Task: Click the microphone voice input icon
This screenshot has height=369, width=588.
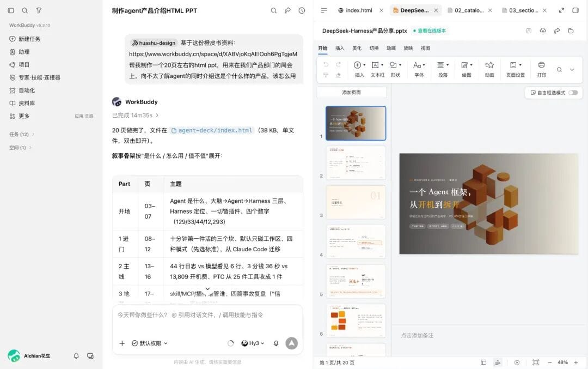Action: 276,343
